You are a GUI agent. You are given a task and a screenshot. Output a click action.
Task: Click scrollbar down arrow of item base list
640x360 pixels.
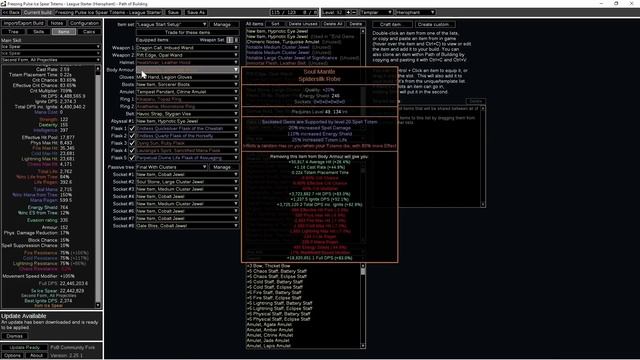pos(363,346)
